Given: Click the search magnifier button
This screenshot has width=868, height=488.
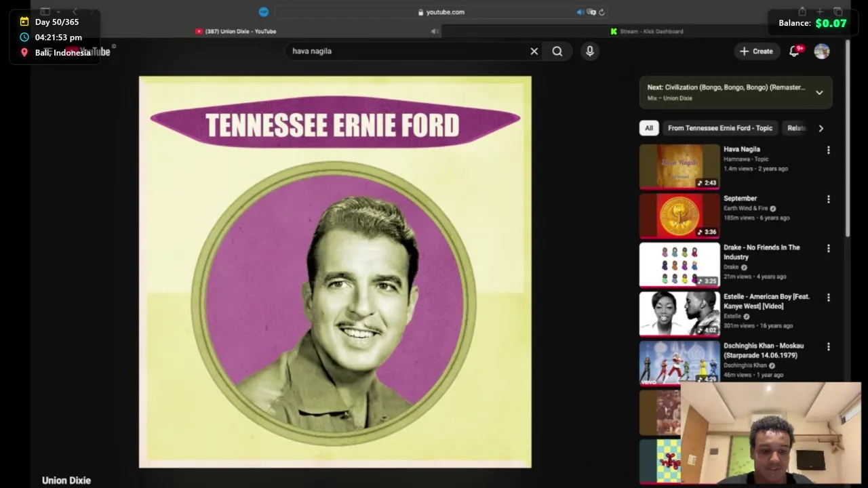Looking at the screenshot, I should point(557,51).
